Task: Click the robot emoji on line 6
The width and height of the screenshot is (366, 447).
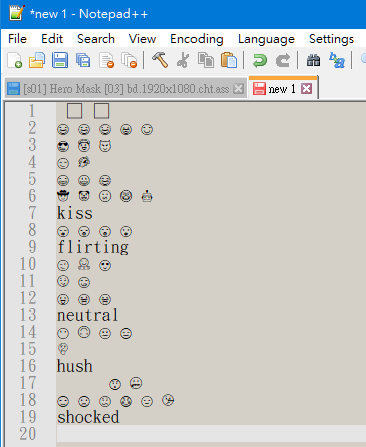Action: (x=147, y=196)
